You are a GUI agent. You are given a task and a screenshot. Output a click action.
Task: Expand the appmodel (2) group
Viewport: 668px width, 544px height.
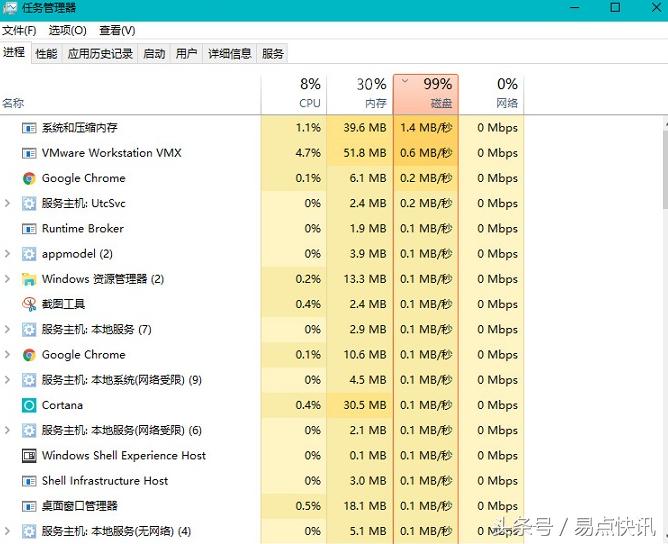[7, 253]
